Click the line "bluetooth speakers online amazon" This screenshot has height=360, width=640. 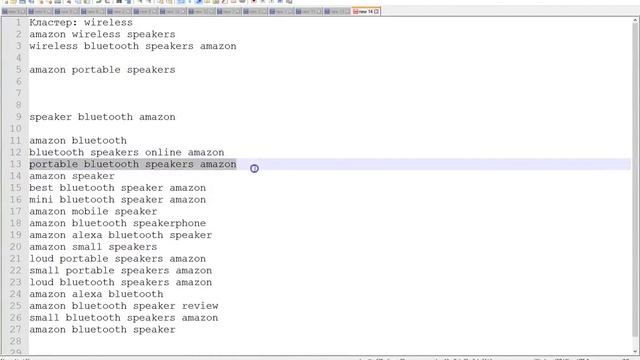pyautogui.click(x=127, y=153)
